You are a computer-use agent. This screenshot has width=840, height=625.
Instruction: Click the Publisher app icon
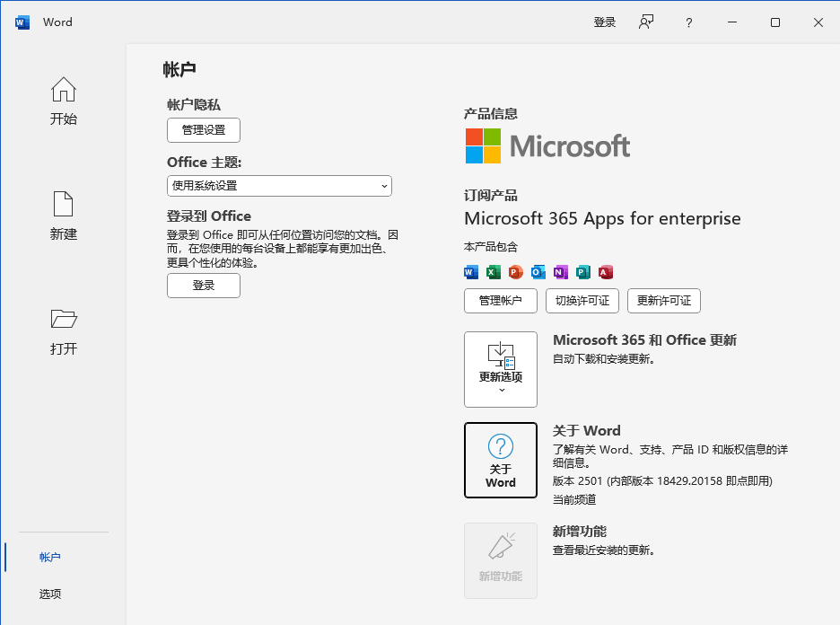582,272
